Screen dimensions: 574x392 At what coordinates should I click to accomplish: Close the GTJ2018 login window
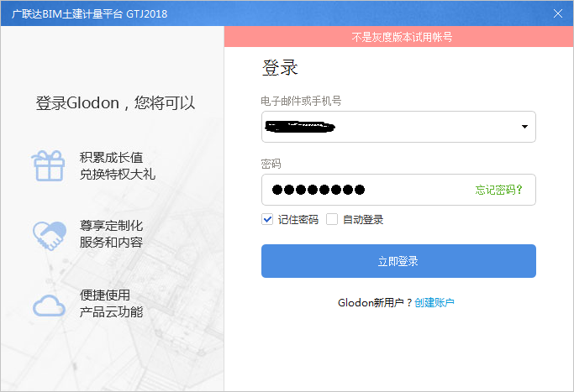click(x=557, y=13)
